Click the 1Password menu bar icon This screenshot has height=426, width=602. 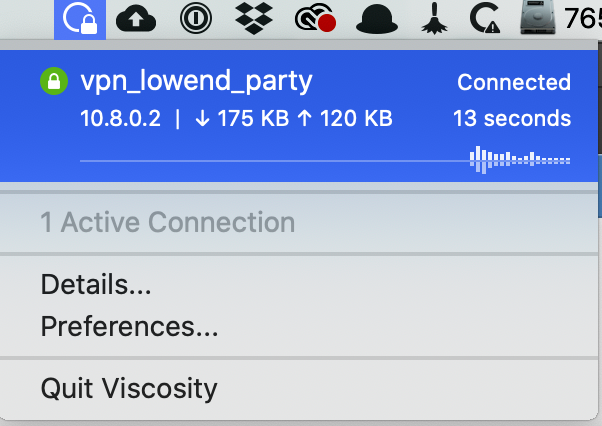pyautogui.click(x=196, y=18)
